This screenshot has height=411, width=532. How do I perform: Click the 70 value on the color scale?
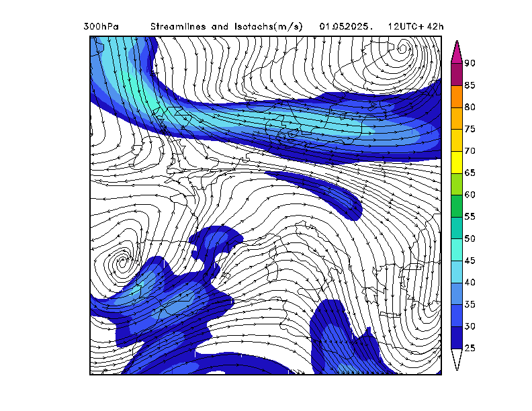pos(470,151)
